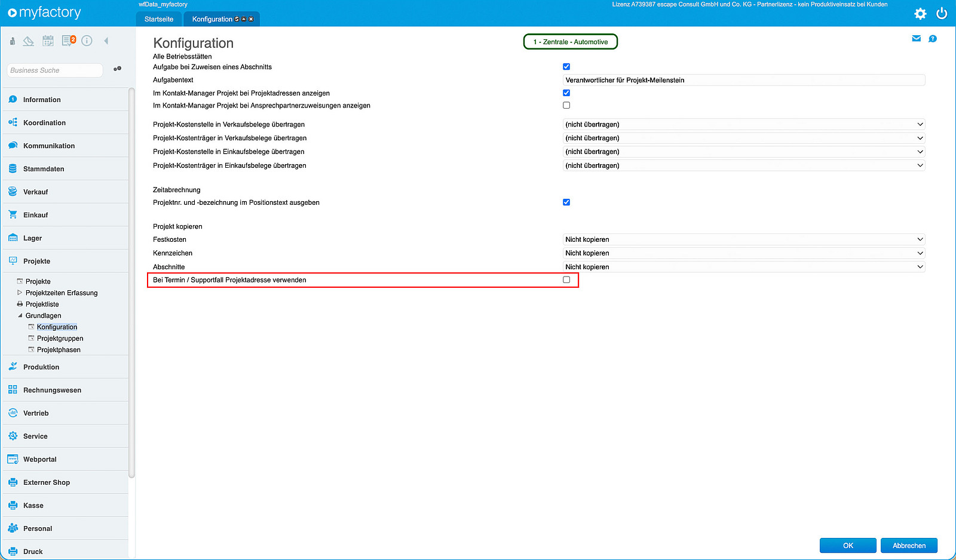Close the Konfiguration tab
The height and width of the screenshot is (560, 956).
[x=251, y=19]
